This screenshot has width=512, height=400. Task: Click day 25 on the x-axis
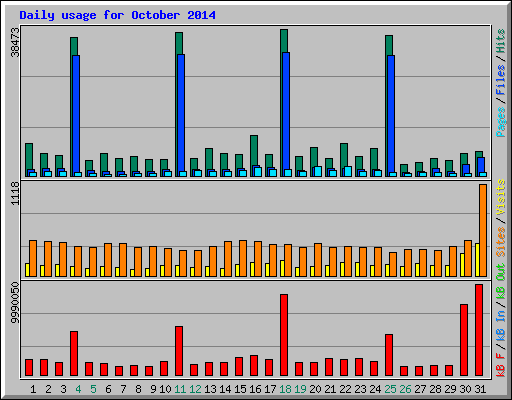click(x=390, y=389)
